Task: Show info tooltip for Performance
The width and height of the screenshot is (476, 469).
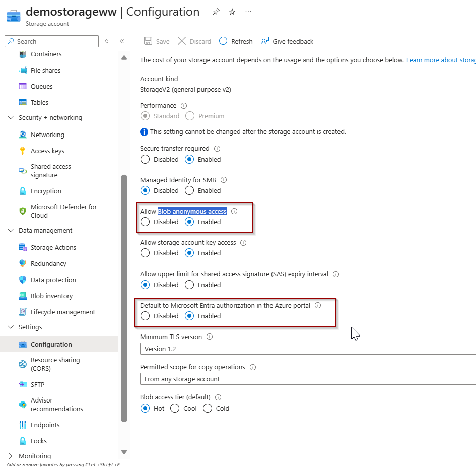Action: (184, 106)
